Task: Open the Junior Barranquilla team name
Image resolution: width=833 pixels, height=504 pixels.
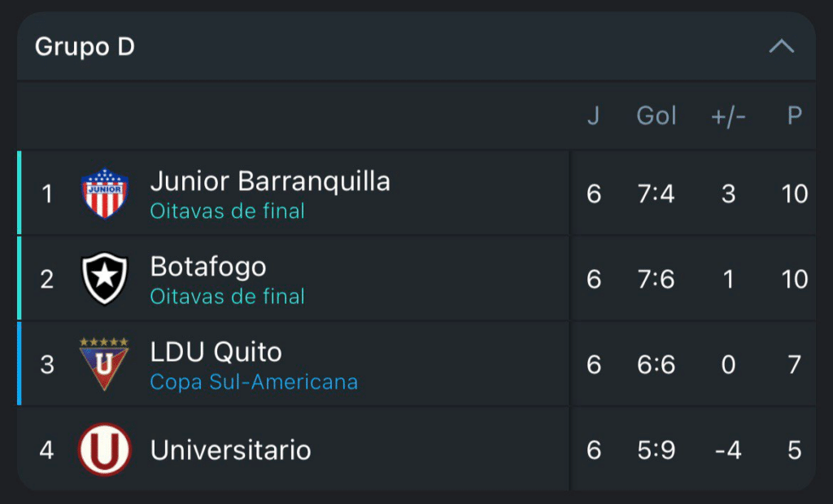Action: [x=270, y=181]
